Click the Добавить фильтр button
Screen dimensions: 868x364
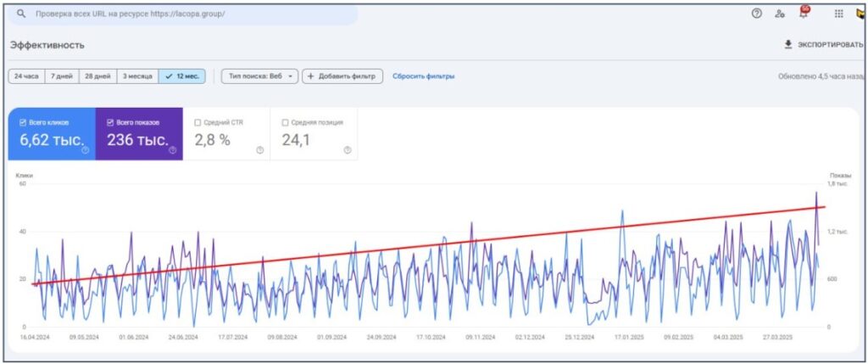pos(342,76)
